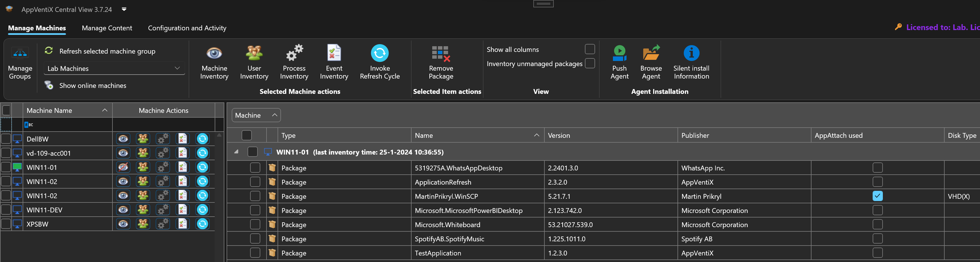Uncheck AppAttach used for MartinPrikryl.WinSCP
Image resolution: width=980 pixels, height=262 pixels.
pos(877,196)
